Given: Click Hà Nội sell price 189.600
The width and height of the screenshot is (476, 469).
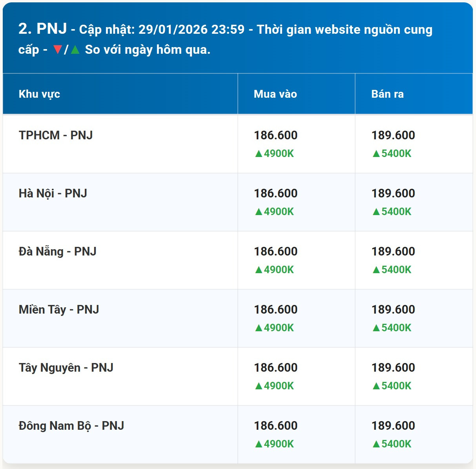Looking at the screenshot, I should pos(393,193).
